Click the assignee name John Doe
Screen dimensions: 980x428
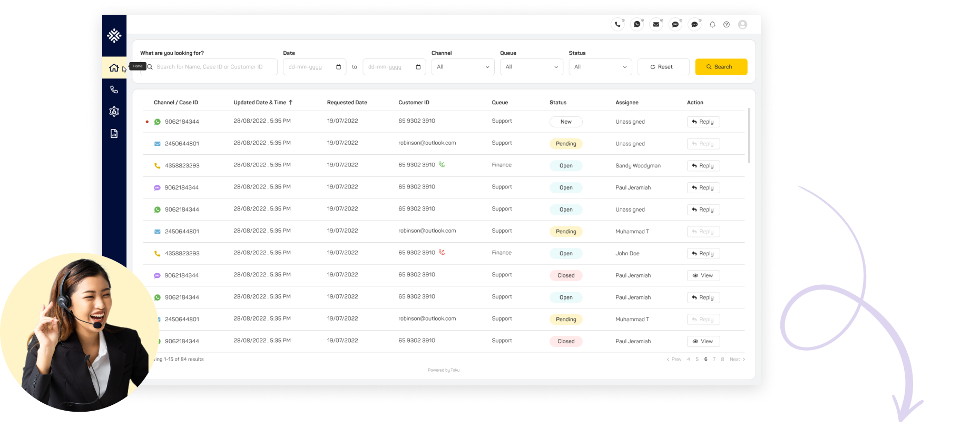[x=628, y=253]
